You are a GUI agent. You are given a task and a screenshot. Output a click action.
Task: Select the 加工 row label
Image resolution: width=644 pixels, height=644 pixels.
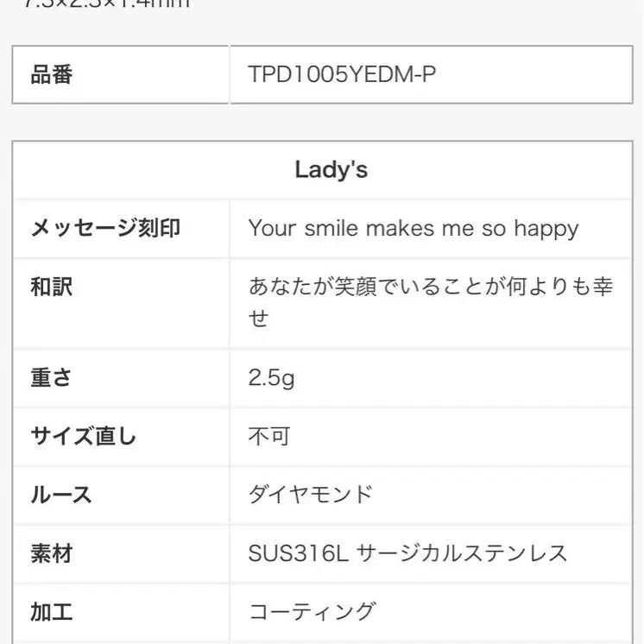[x=52, y=612]
